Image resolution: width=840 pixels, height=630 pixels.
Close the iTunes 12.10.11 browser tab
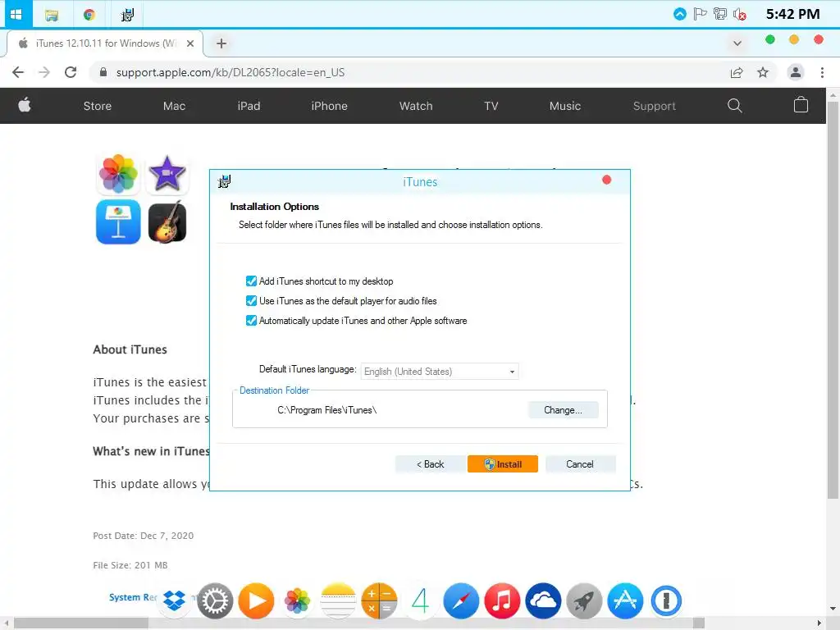click(x=190, y=43)
